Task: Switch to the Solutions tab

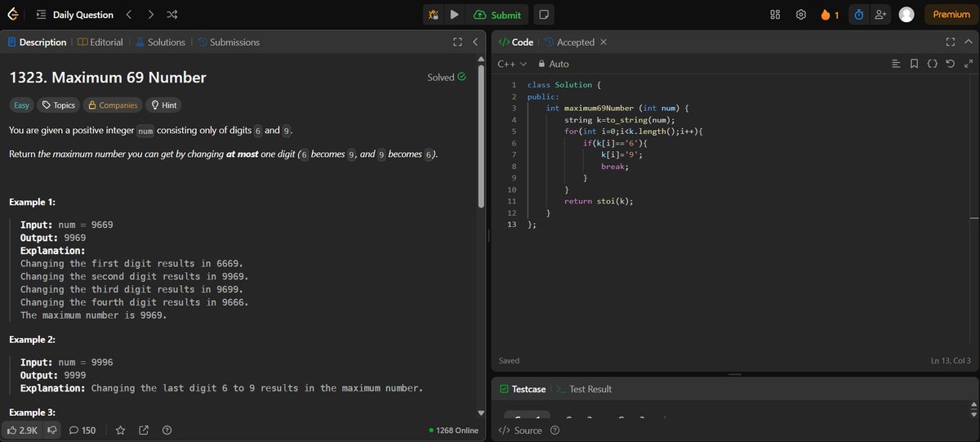Action: click(161, 42)
